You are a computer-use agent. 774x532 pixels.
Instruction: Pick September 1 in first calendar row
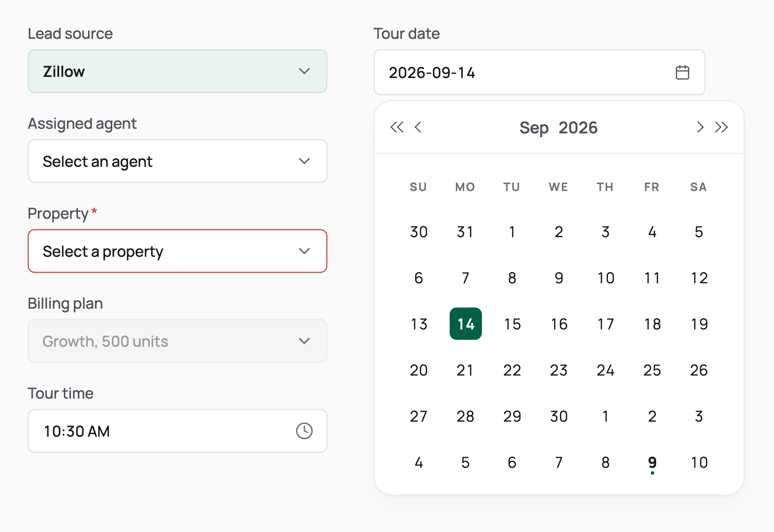click(x=512, y=231)
